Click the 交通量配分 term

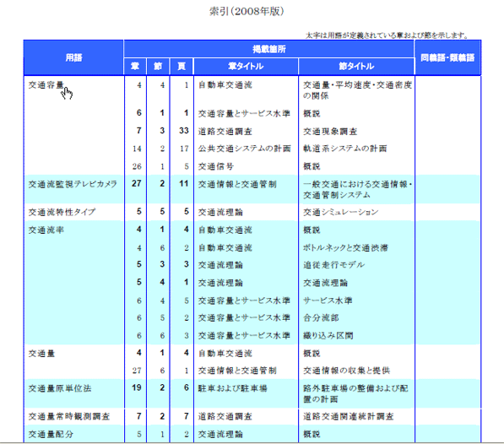[51, 434]
